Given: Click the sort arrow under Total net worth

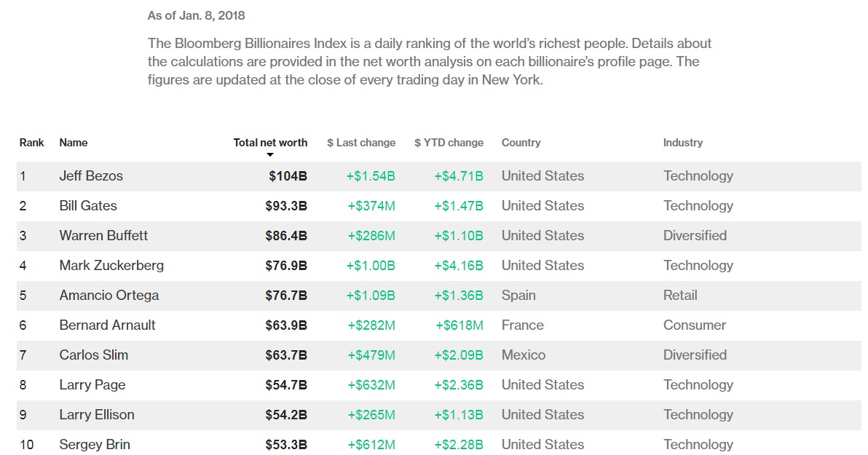Looking at the screenshot, I should pos(270,155).
